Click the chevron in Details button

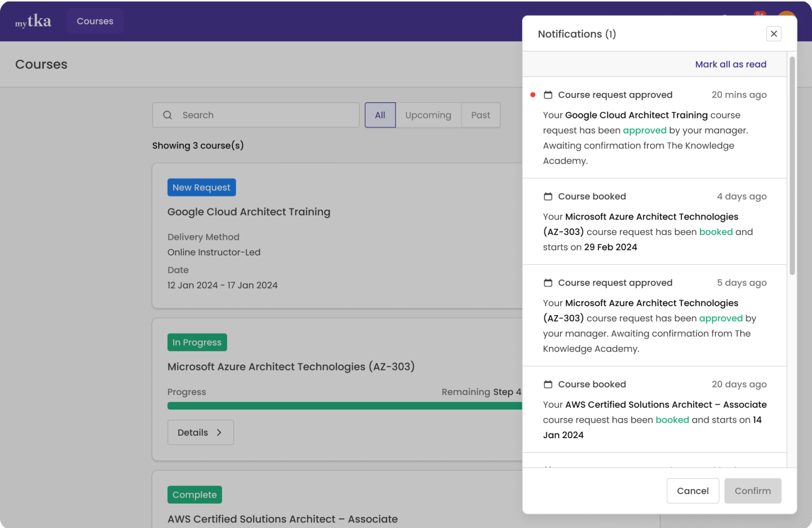[x=219, y=432]
